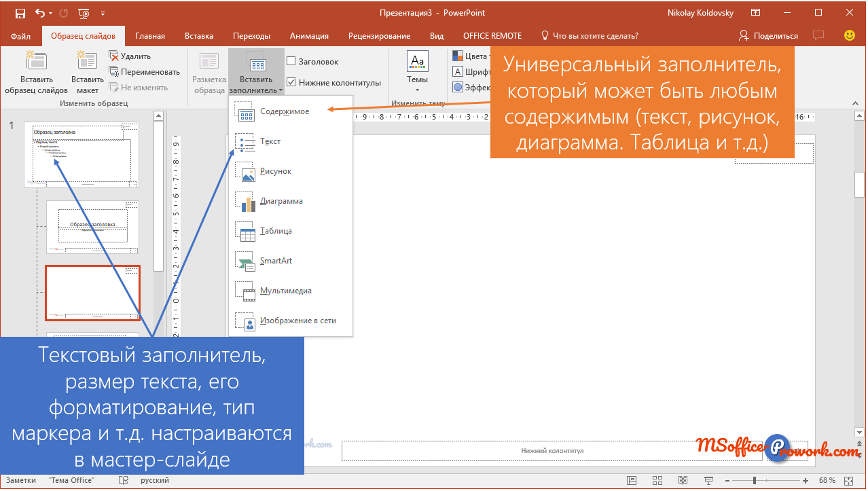
Task: Choose Изображение в сети placeholder option
Action: 291,321
